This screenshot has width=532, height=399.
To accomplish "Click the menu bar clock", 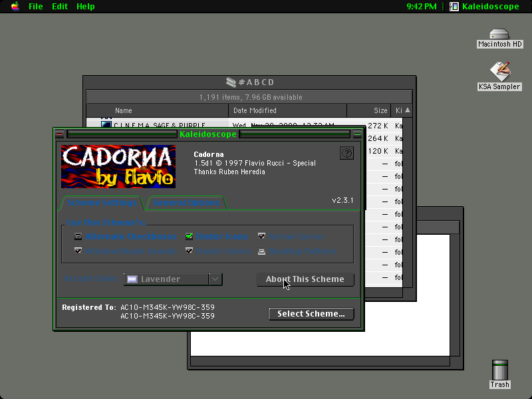I will coord(422,7).
